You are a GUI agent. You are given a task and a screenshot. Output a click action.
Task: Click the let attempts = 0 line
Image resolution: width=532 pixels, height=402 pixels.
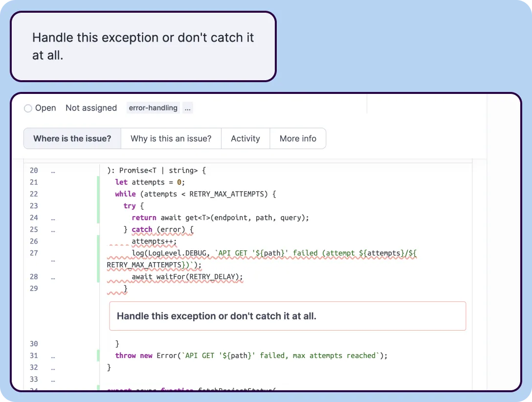pyautogui.click(x=150, y=182)
